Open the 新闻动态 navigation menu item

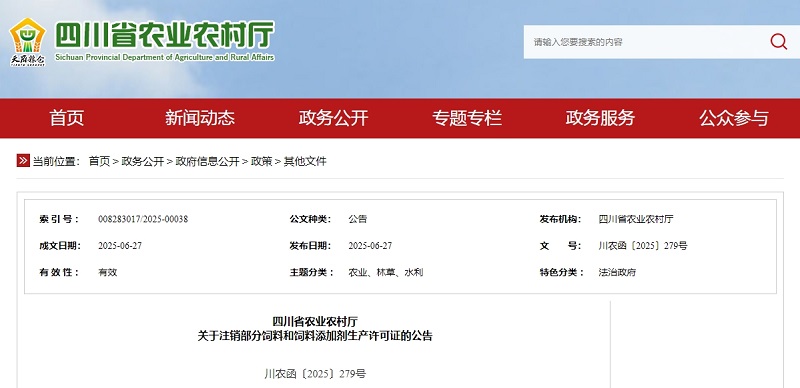click(199, 118)
